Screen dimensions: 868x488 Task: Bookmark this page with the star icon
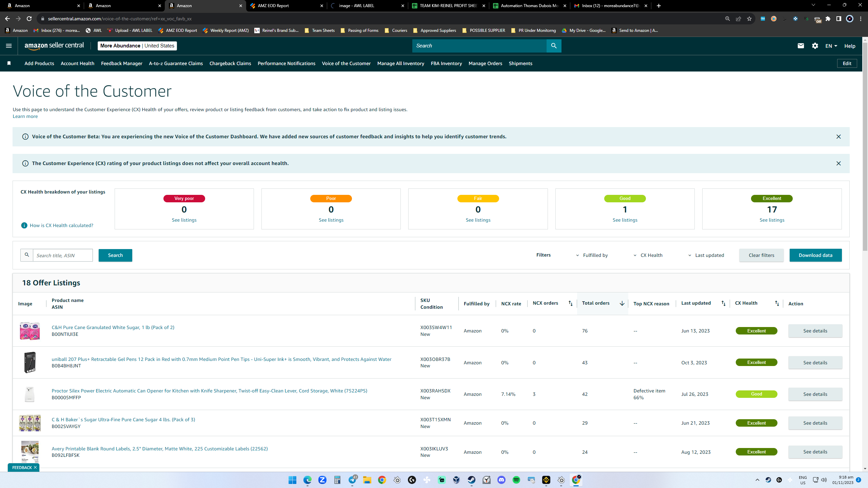(x=749, y=19)
